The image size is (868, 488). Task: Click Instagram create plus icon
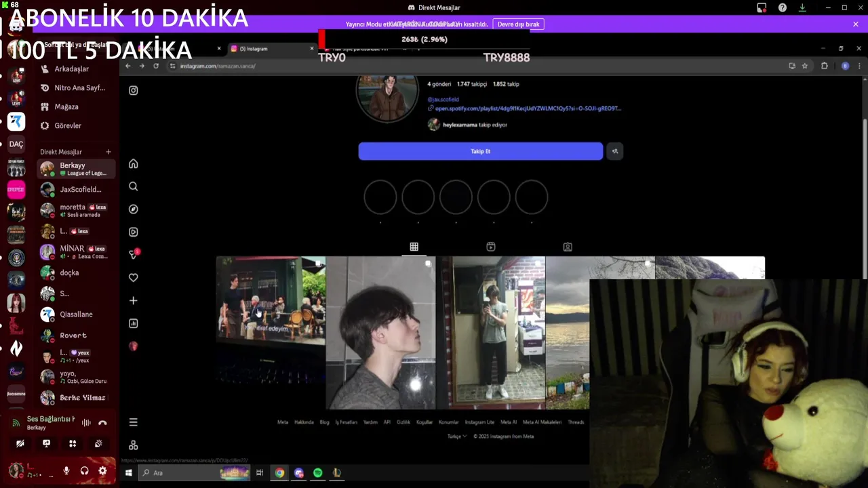click(133, 300)
